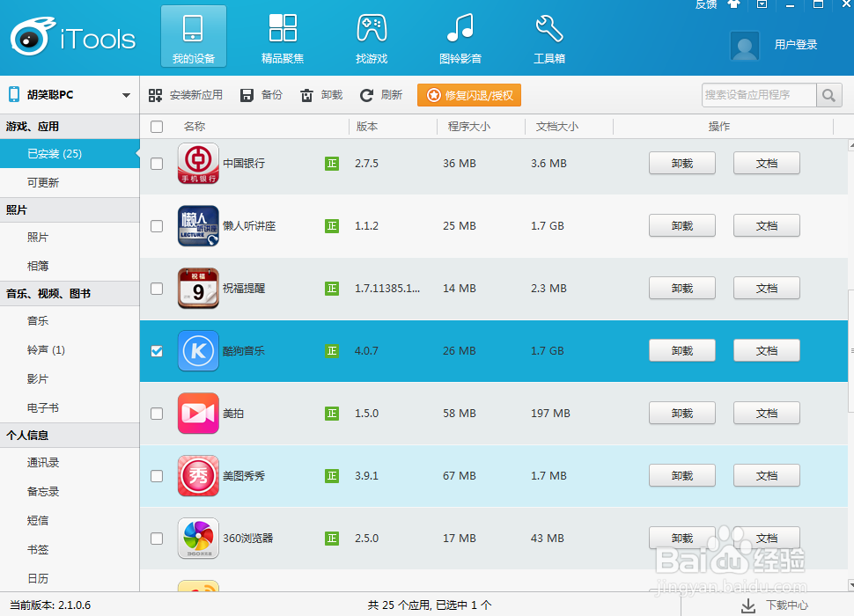Open 文档 for 酷狗音乐
The image size is (854, 616).
767,351
